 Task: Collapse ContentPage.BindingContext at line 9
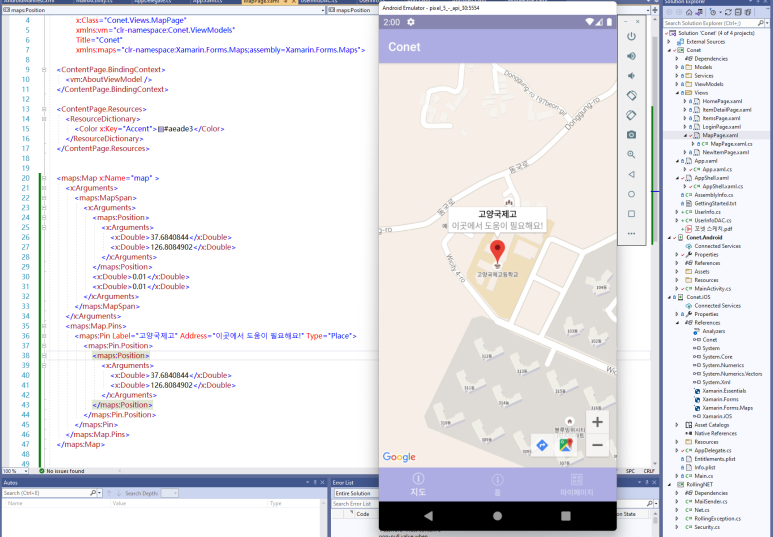point(44,70)
